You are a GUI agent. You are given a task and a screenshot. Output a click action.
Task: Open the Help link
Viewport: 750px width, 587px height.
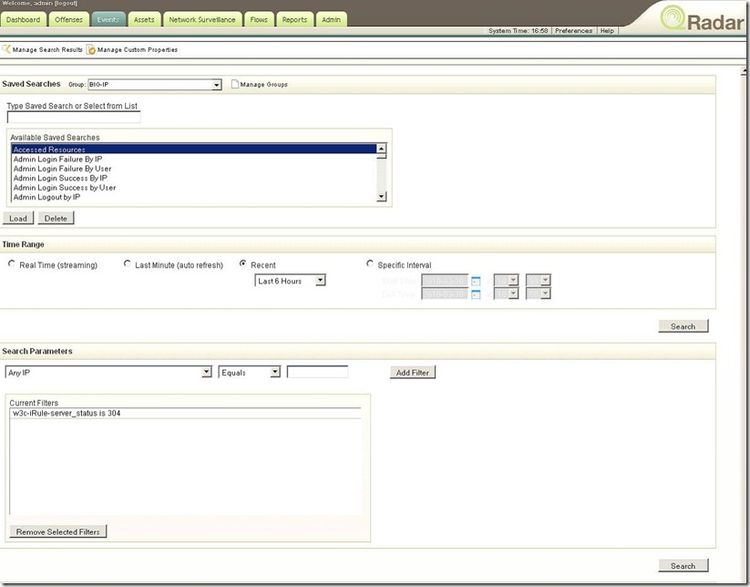(607, 31)
